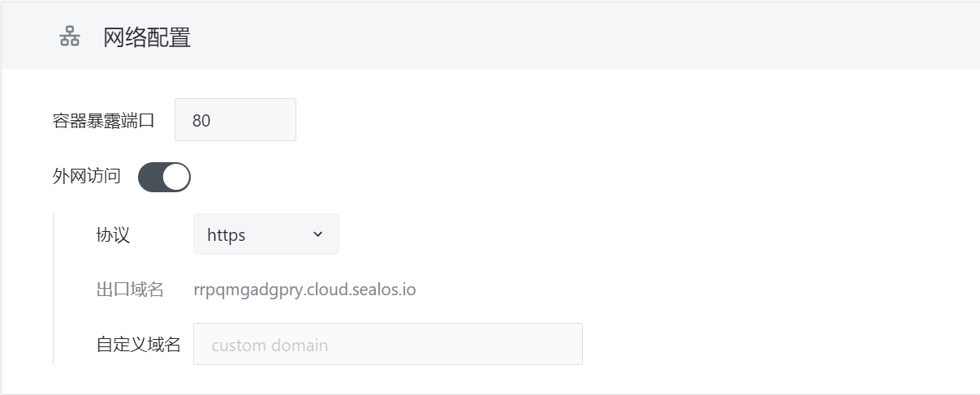The width and height of the screenshot is (980, 395).
Task: Open the https protocol dropdown
Action: (266, 234)
